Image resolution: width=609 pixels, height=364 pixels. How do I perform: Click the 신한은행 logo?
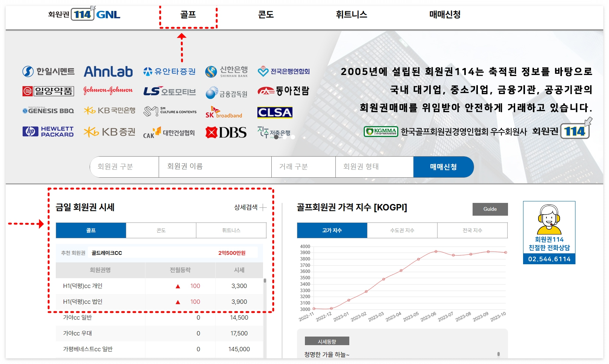pyautogui.click(x=226, y=71)
